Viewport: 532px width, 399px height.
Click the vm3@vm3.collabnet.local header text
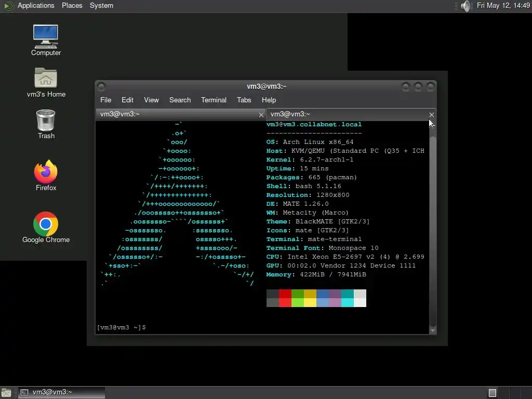pos(314,125)
